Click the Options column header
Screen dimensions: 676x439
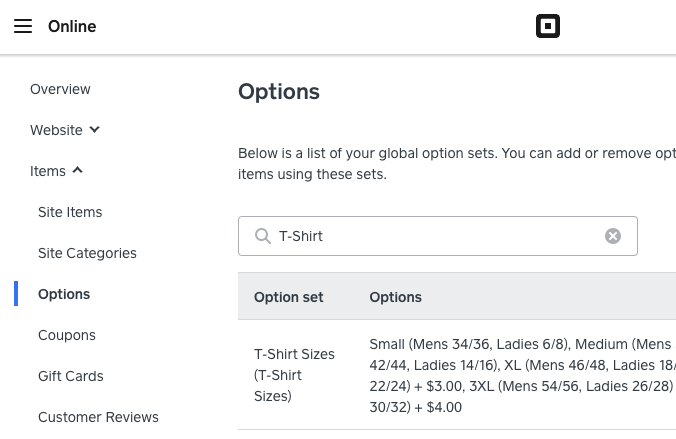pos(395,297)
